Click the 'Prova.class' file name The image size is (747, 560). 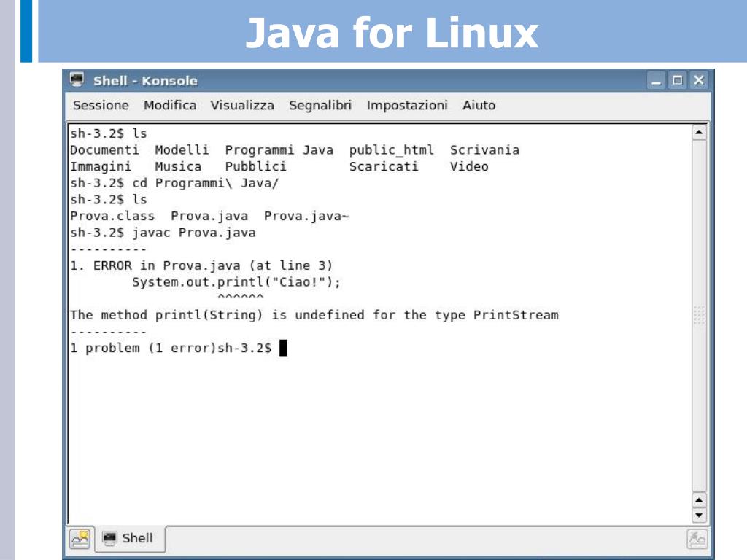112,216
